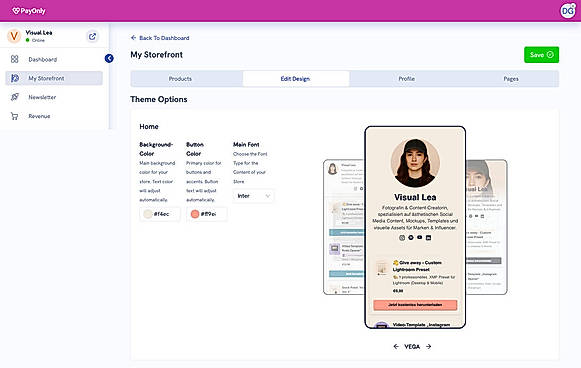Open the Inter main font dropdown

point(253,196)
